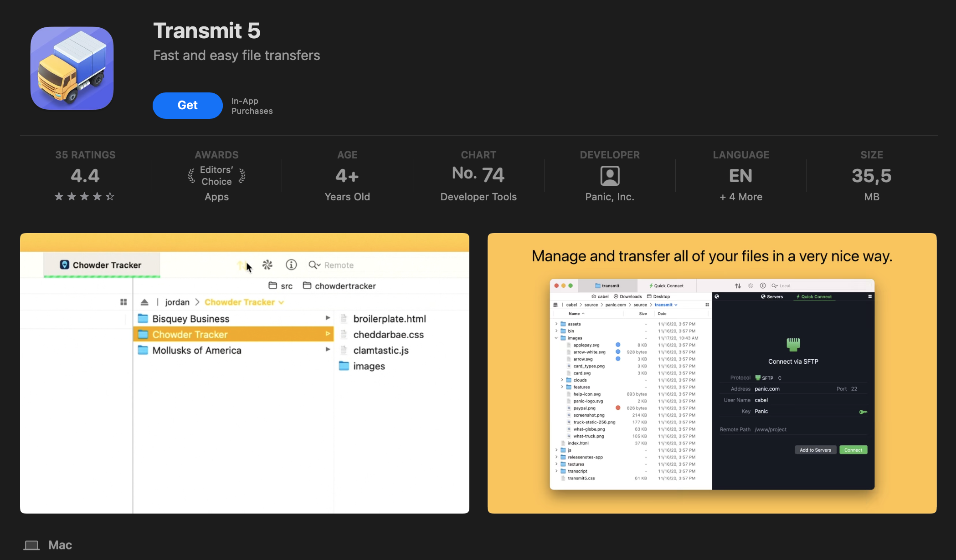Open the images folder in first screenshot
Image resolution: width=956 pixels, height=560 pixels.
pyautogui.click(x=362, y=366)
